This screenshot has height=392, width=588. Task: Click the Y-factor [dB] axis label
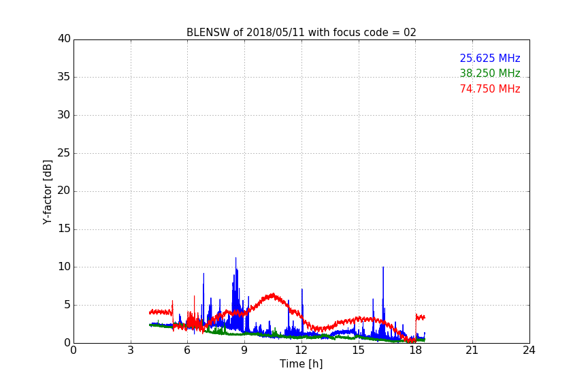tap(47, 192)
